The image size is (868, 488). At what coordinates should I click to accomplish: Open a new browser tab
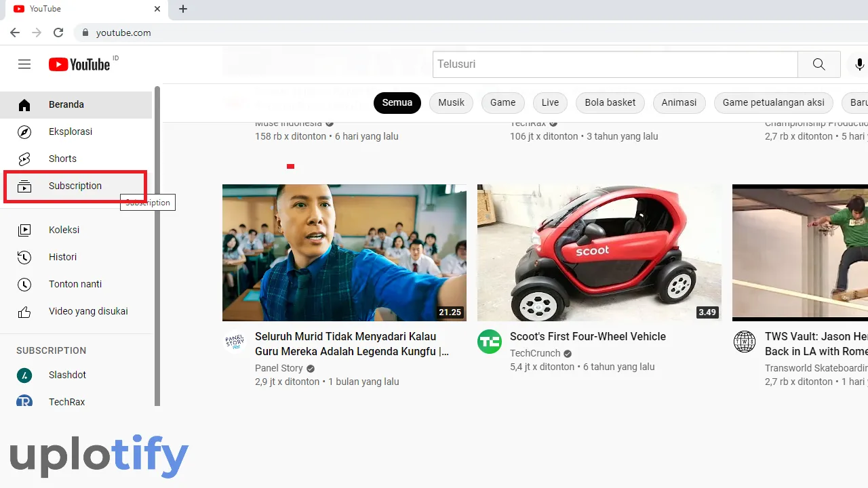click(x=183, y=9)
